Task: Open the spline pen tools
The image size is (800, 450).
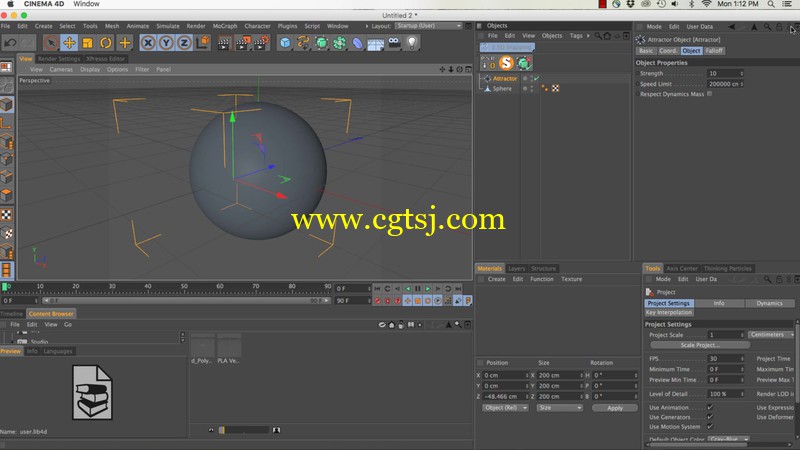Action: (x=303, y=43)
